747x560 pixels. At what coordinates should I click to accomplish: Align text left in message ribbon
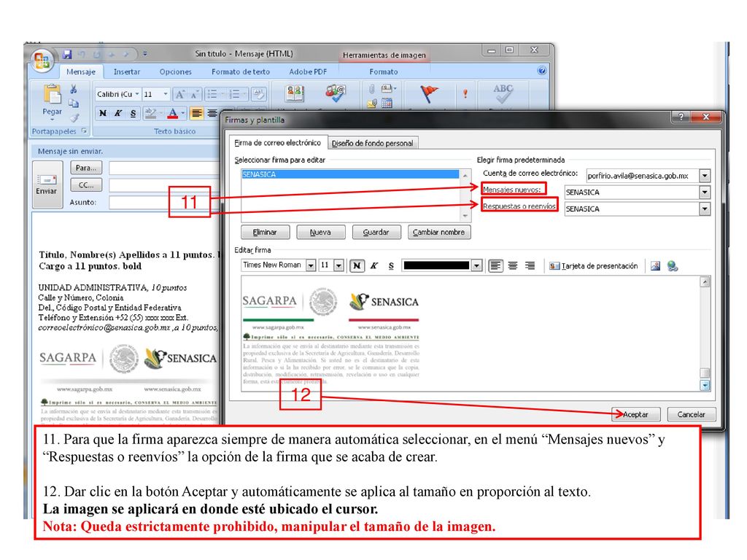coord(196,113)
